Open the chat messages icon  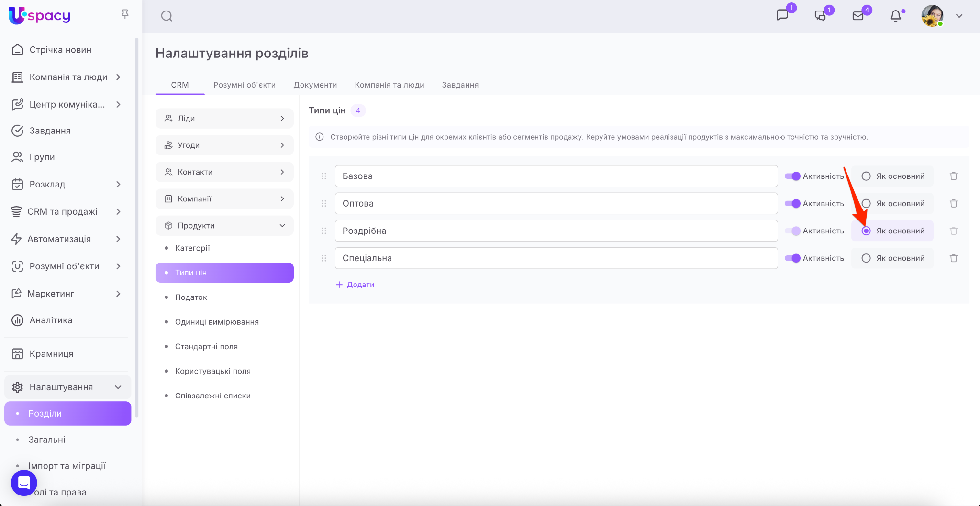coord(782,15)
